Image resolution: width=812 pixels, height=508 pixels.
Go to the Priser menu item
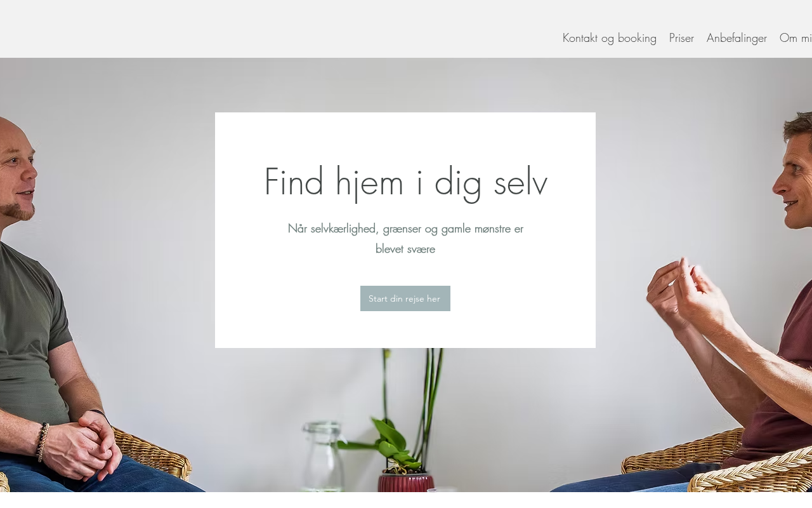pyautogui.click(x=681, y=38)
